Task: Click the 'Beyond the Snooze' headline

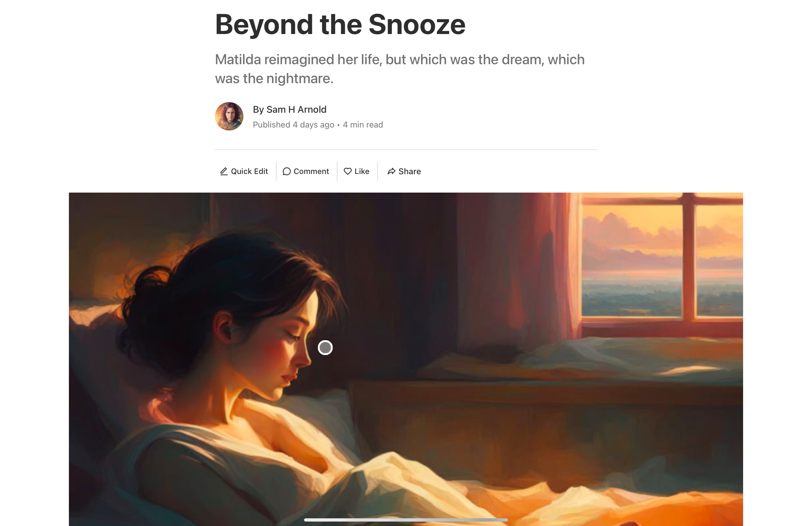Action: tap(340, 24)
